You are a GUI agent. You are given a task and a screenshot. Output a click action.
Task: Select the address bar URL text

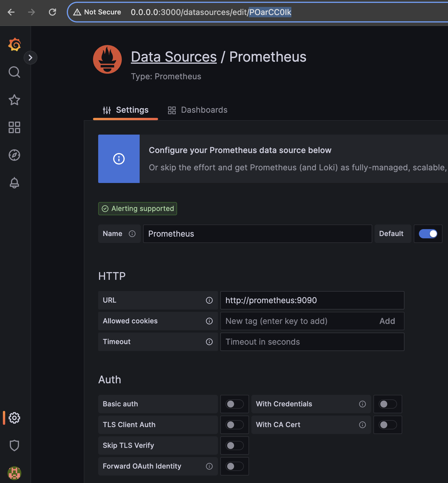click(211, 12)
